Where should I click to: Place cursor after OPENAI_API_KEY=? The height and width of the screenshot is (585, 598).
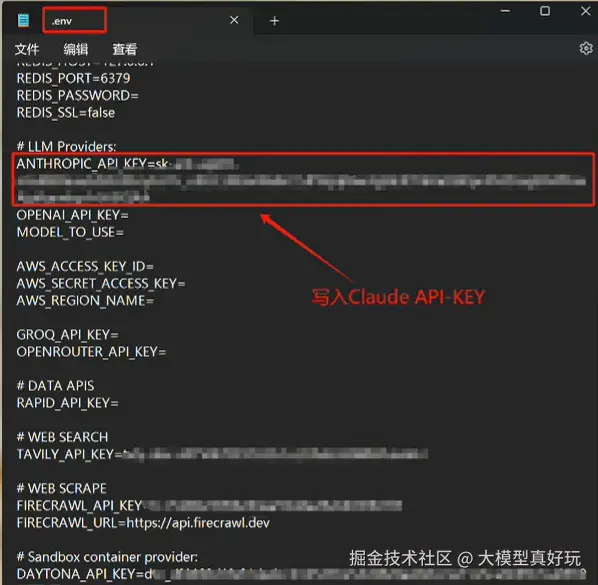(130, 215)
